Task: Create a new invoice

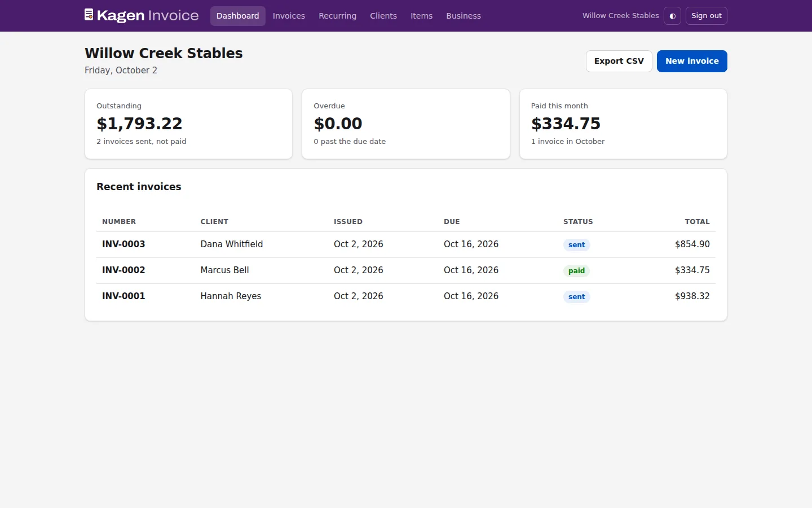Action: click(x=692, y=61)
